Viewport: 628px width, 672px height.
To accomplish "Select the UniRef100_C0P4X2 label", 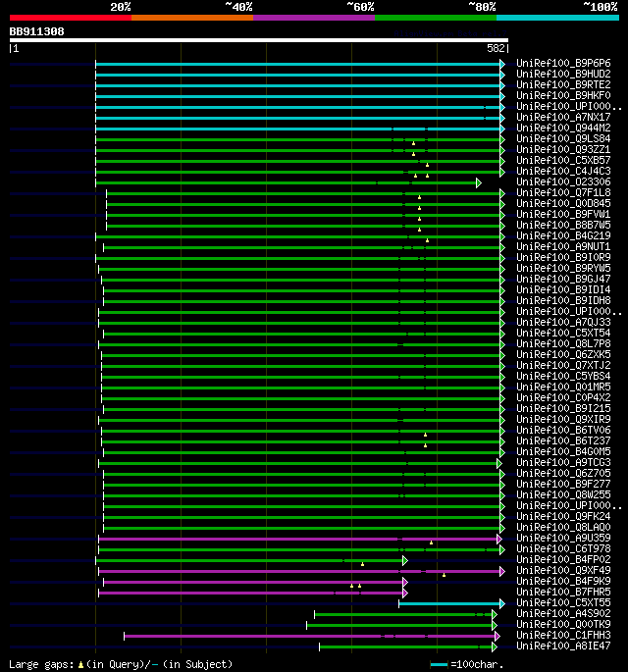I will click(563, 397).
